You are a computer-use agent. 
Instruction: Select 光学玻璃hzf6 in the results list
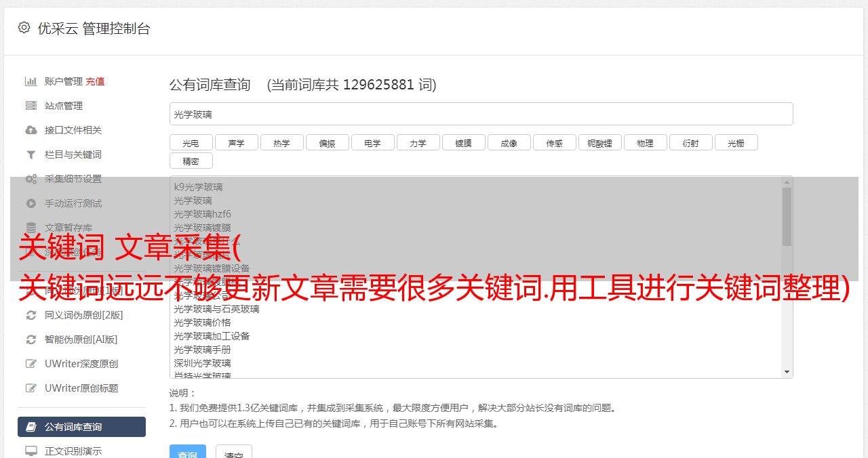[x=202, y=214]
